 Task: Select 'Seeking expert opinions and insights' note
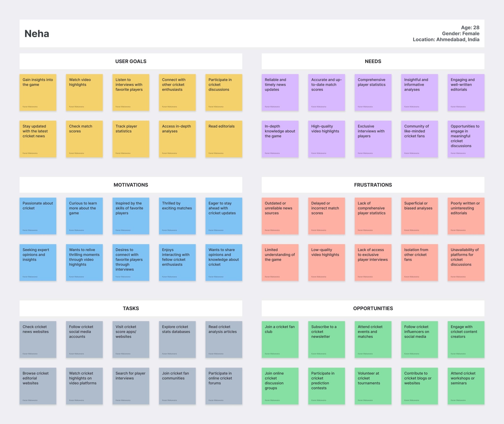[38, 262]
